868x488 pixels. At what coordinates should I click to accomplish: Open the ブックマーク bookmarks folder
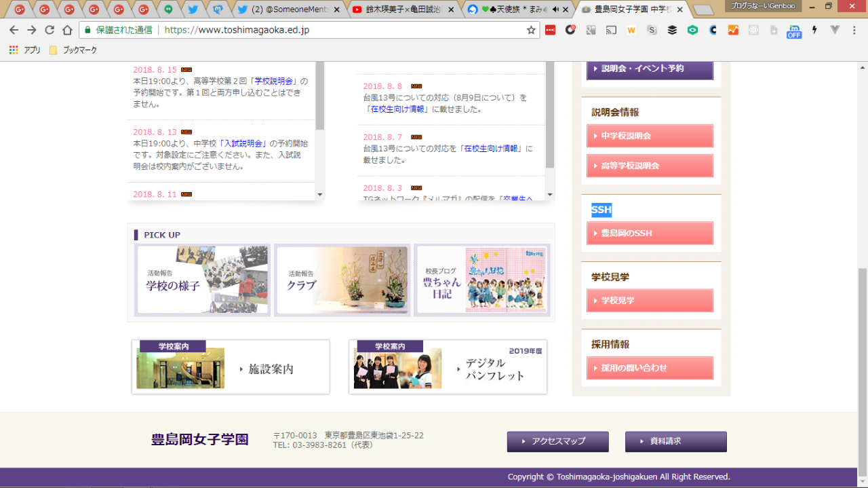(x=73, y=50)
